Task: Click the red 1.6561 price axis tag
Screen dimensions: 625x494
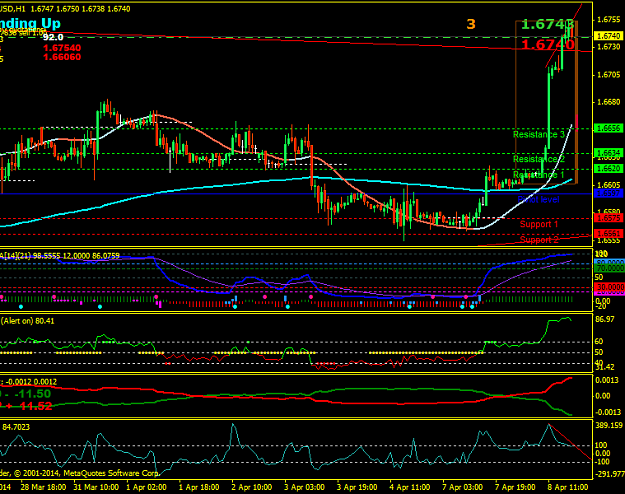Action: (x=608, y=234)
